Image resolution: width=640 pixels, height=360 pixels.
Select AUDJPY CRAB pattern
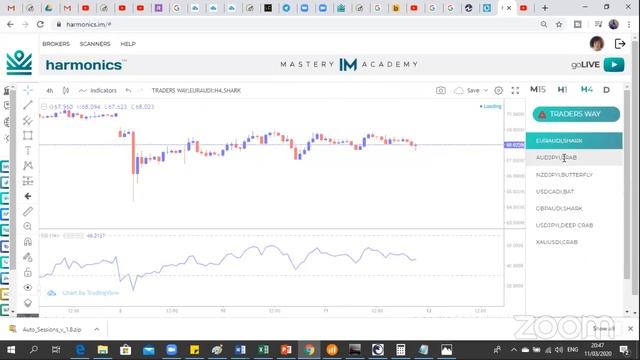[x=574, y=158]
